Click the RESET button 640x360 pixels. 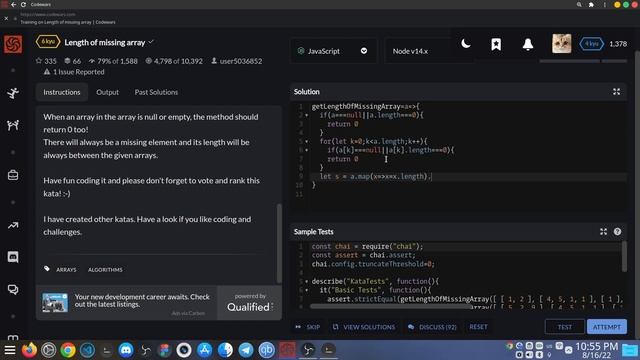[478, 327]
